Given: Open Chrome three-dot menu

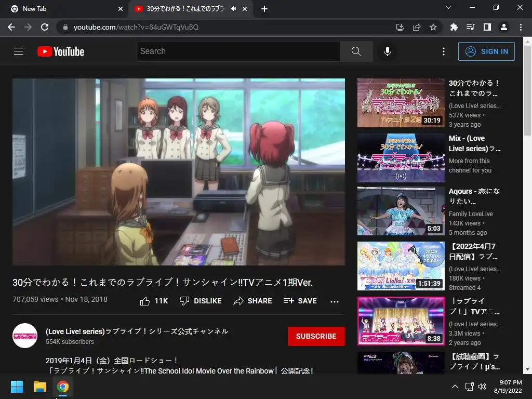Looking at the screenshot, I should [521, 27].
